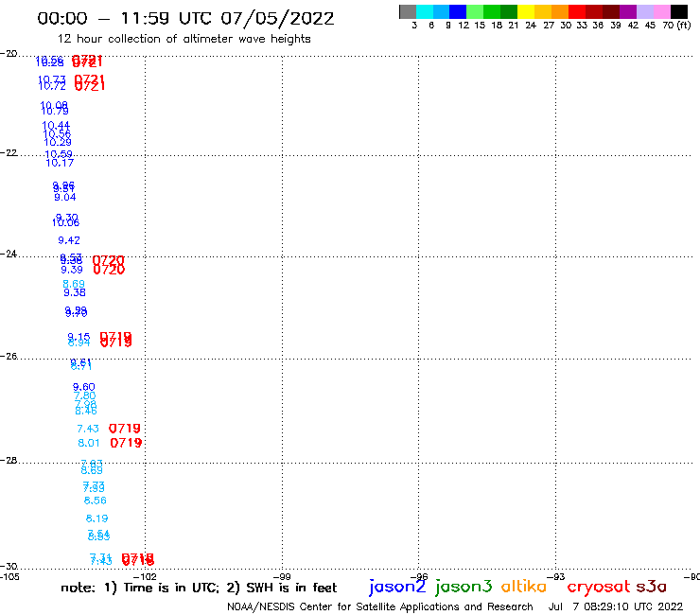Click the NOAA/NESDIS Center credit line

pyautogui.click(x=380, y=606)
